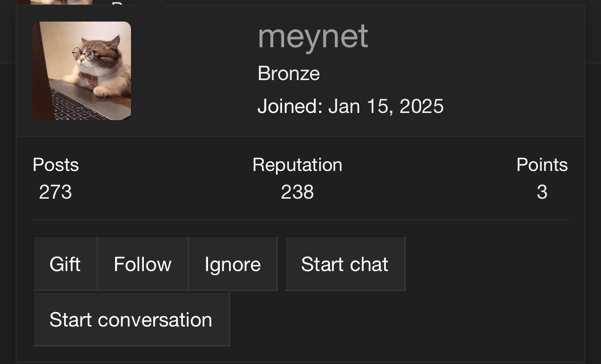Image resolution: width=601 pixels, height=364 pixels.
Task: Click the Posts label
Action: point(55,165)
